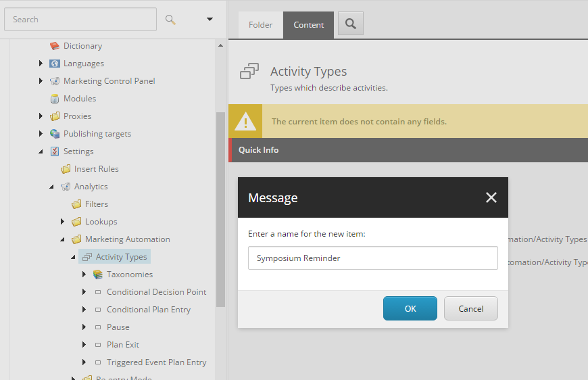Viewport: 588px width, 380px height.
Task: Click the Filters folder icon
Action: tap(76, 204)
